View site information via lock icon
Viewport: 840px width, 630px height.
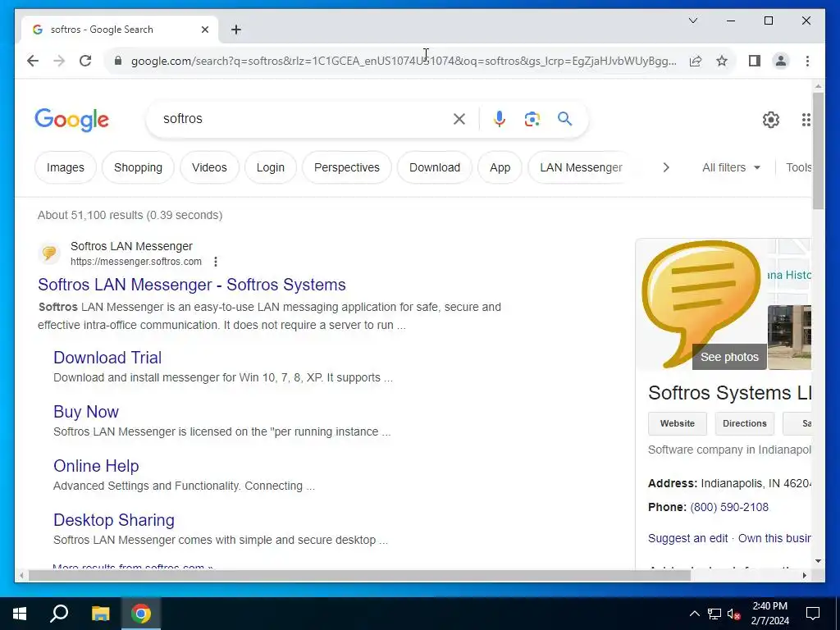118,61
